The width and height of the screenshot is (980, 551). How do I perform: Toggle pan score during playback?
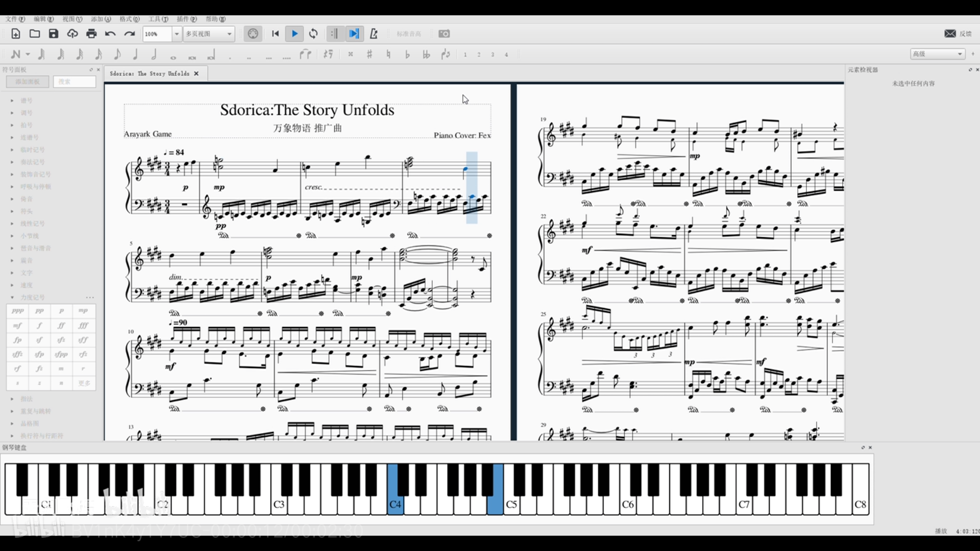(354, 34)
